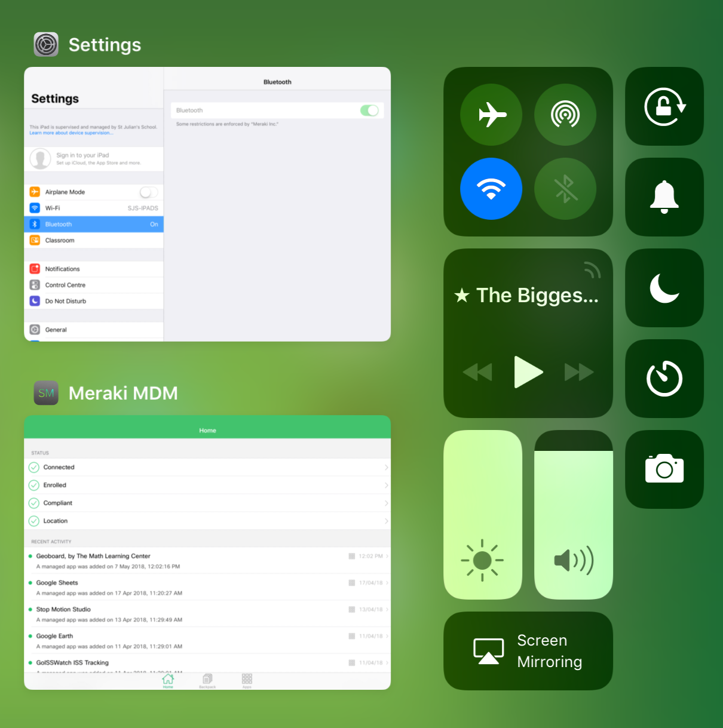Skip to next track
Screen dimensions: 723x728
point(579,372)
